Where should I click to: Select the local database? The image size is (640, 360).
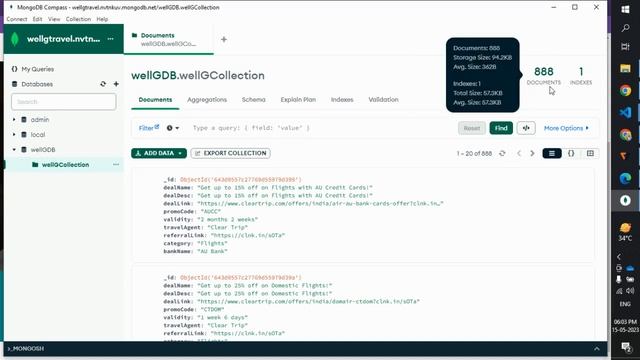coord(38,135)
